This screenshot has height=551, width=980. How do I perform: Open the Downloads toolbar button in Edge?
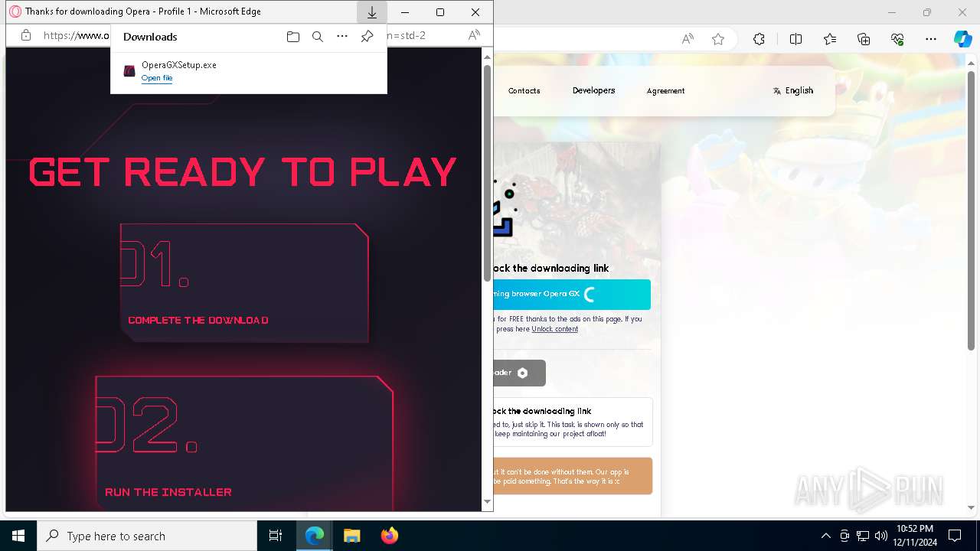coord(371,12)
